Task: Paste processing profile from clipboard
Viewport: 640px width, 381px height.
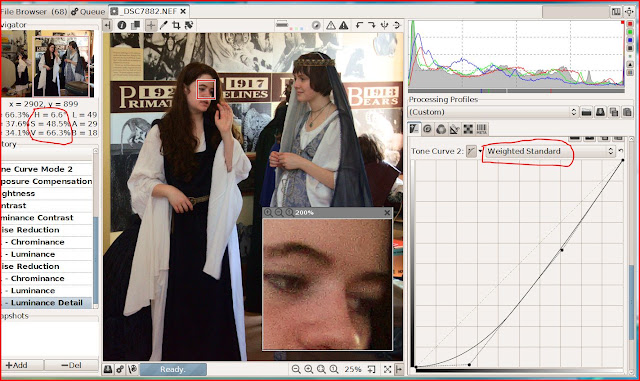Action: tap(627, 112)
